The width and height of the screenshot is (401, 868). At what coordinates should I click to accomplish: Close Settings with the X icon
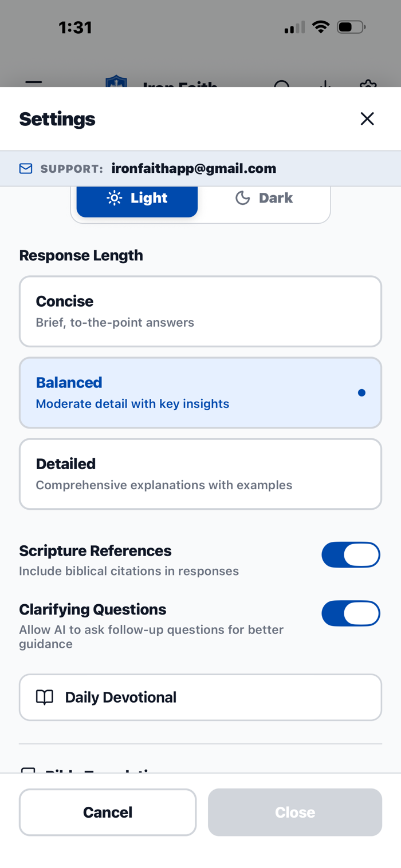click(367, 118)
